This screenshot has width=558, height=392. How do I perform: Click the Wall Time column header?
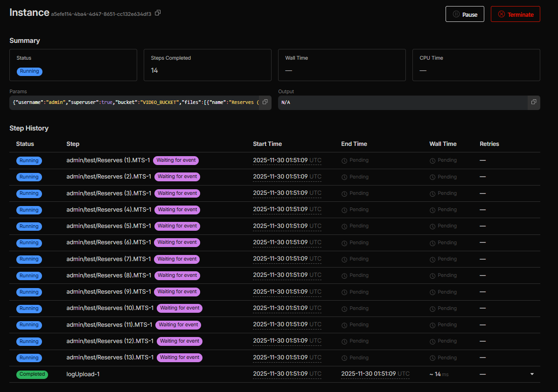click(443, 144)
